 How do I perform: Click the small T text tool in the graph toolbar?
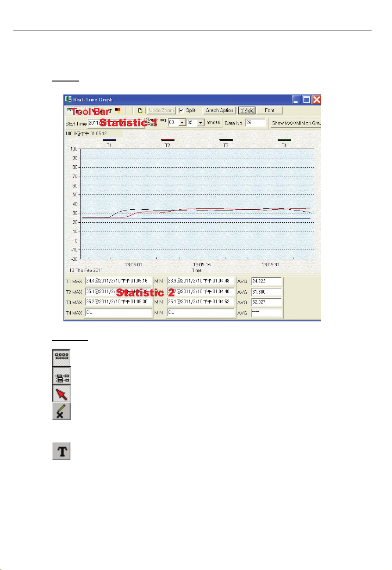click(110, 111)
